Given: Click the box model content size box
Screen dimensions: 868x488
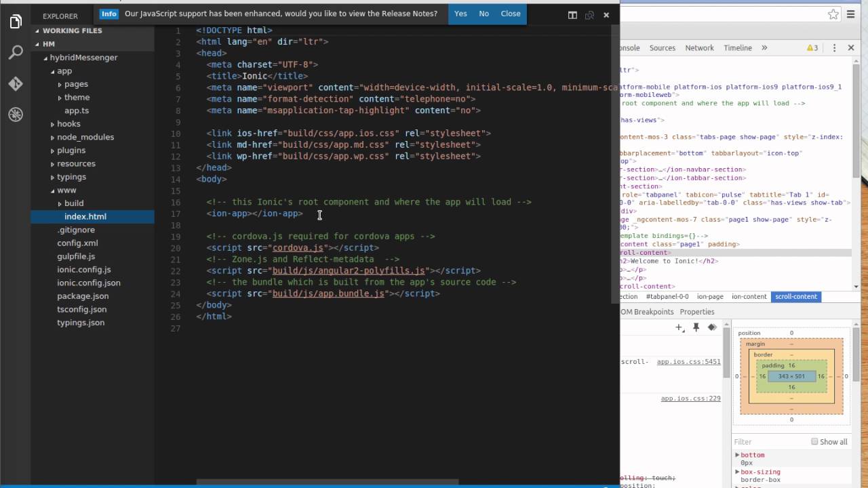Looking at the screenshot, I should click(x=791, y=376).
